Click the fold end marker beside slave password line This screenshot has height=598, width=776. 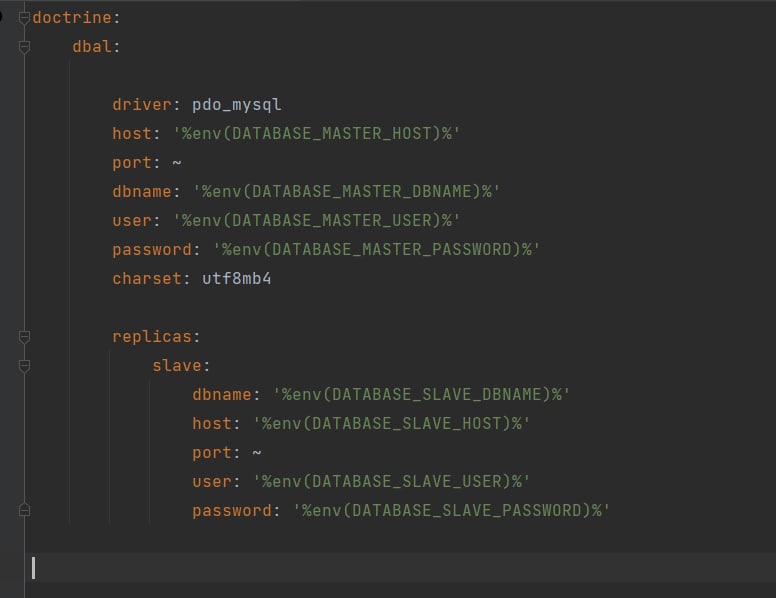pos(24,510)
